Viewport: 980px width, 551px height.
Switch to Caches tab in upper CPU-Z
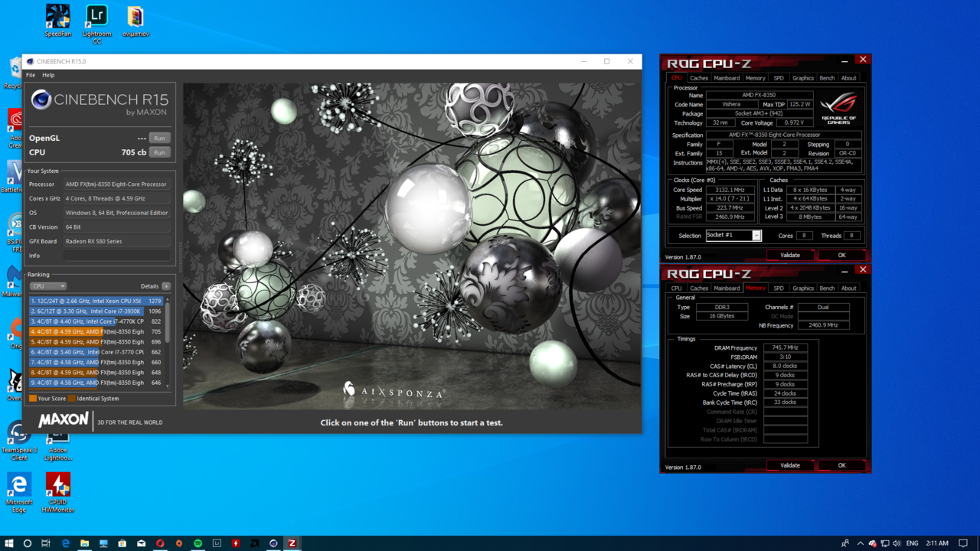click(699, 78)
